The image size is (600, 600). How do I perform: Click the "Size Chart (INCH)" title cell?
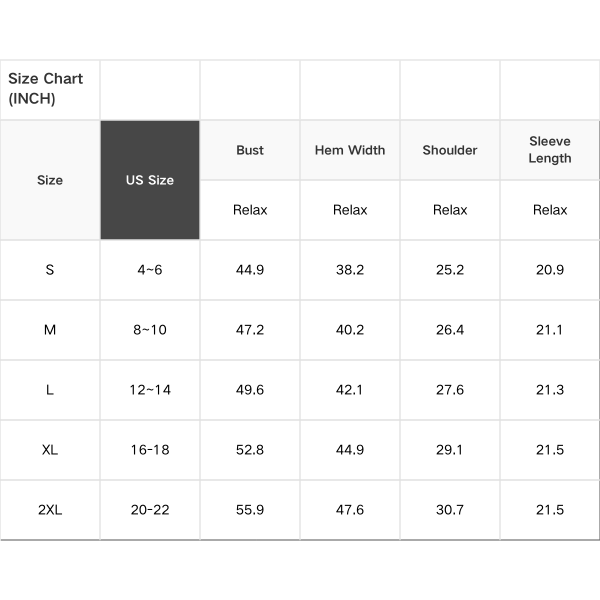pyautogui.click(x=46, y=89)
